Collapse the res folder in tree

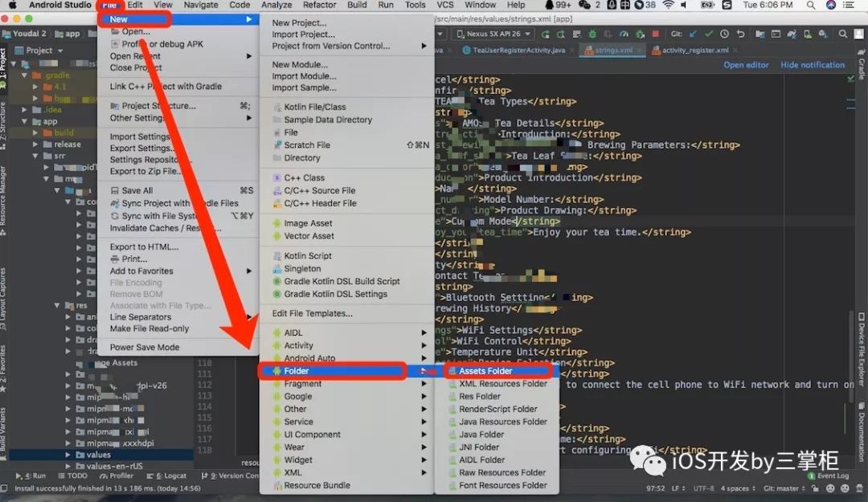(x=57, y=305)
